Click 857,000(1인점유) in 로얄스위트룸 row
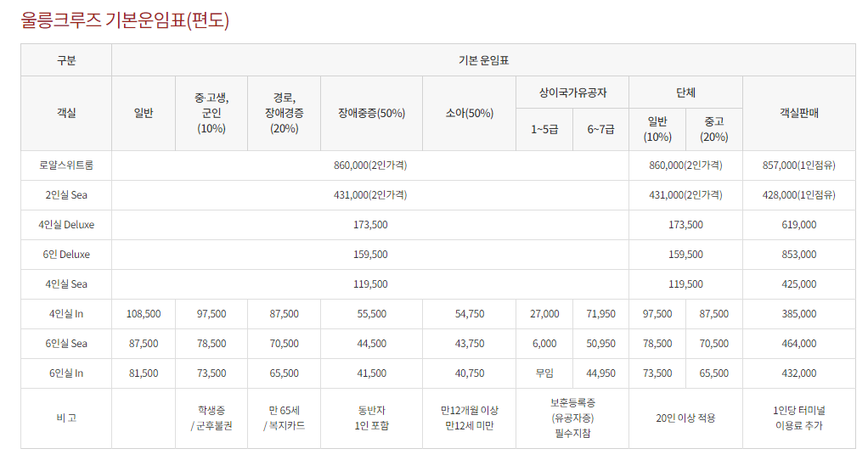The width and height of the screenshot is (868, 460). pos(799,165)
